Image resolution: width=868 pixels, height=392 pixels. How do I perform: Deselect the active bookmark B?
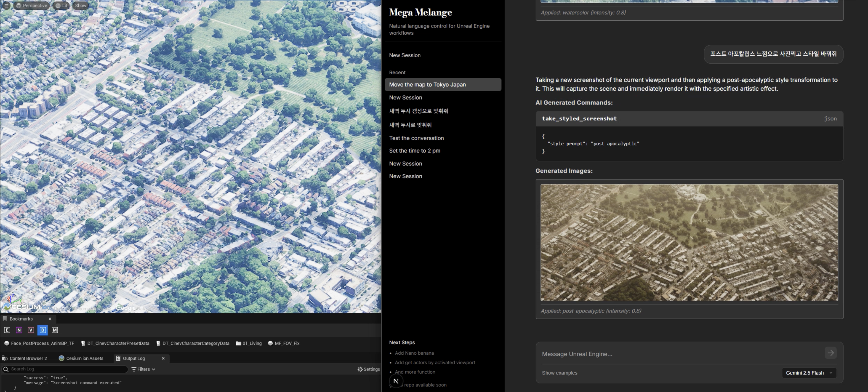click(42, 330)
